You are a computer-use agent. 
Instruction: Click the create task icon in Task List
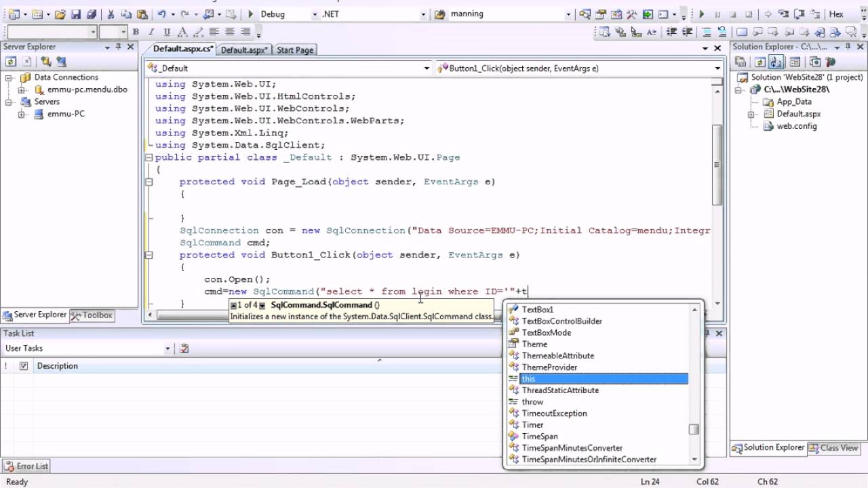tap(184, 348)
